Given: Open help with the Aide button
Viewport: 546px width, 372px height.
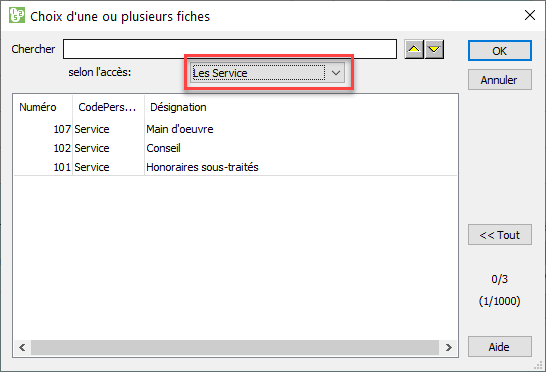Looking at the screenshot, I should pyautogui.click(x=500, y=347).
